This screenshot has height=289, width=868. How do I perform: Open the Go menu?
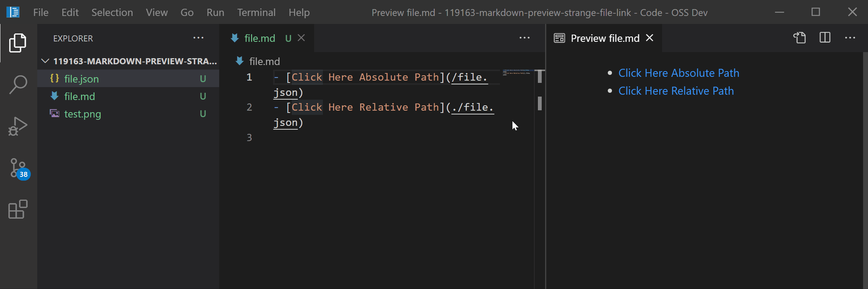click(187, 13)
